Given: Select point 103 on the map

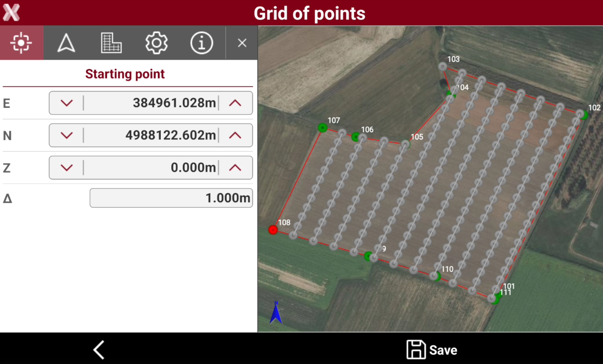Looking at the screenshot, I should tap(443, 67).
